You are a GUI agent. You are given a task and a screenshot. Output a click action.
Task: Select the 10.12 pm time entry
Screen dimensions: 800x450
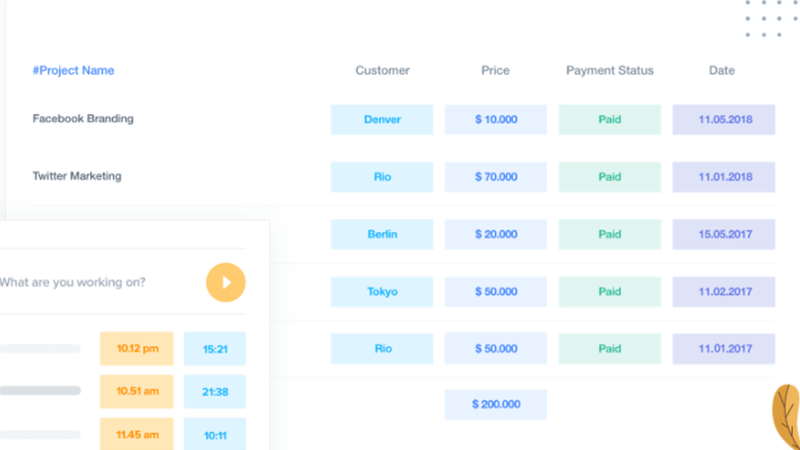(137, 348)
